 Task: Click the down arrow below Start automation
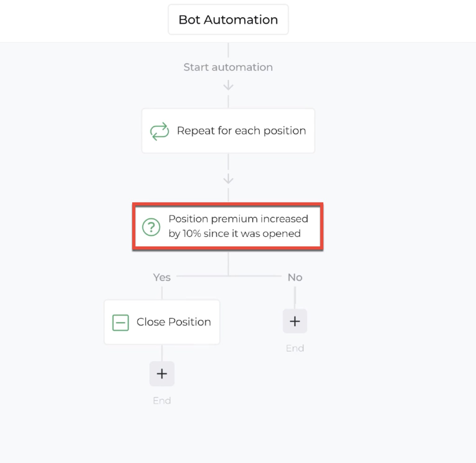[228, 85]
